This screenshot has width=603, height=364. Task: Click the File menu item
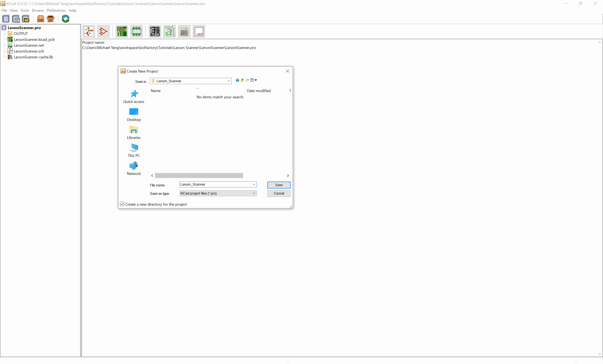tap(4, 10)
